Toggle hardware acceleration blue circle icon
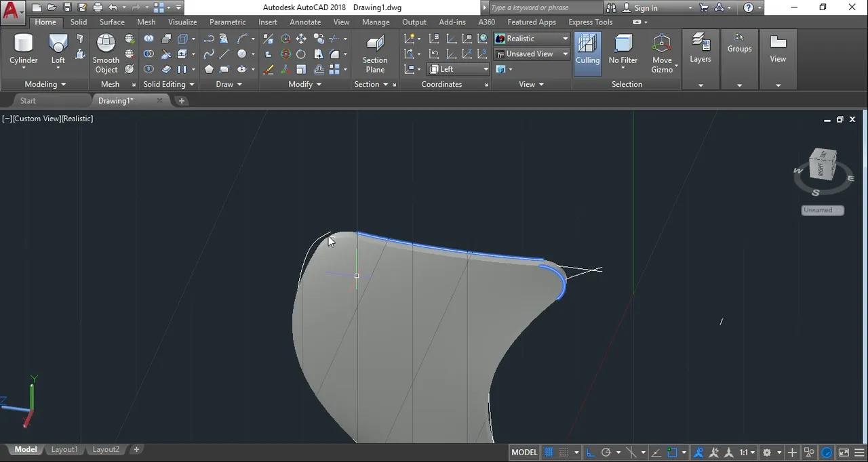 (x=827, y=453)
